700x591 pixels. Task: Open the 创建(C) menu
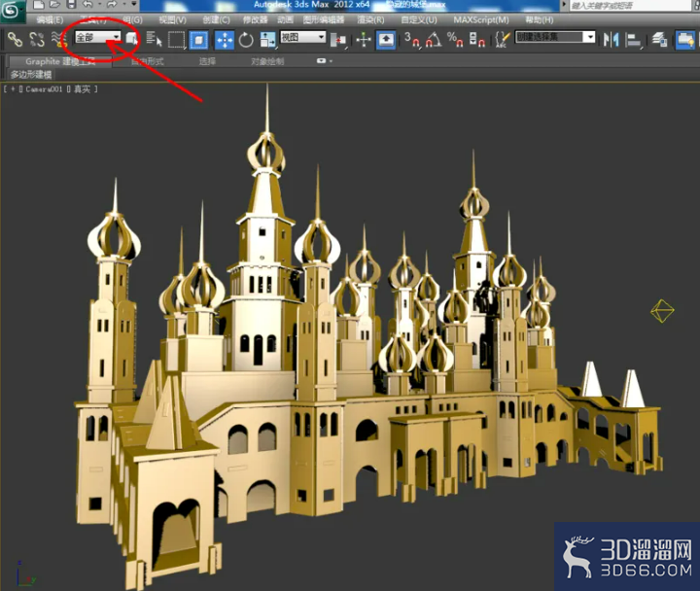coord(216,20)
